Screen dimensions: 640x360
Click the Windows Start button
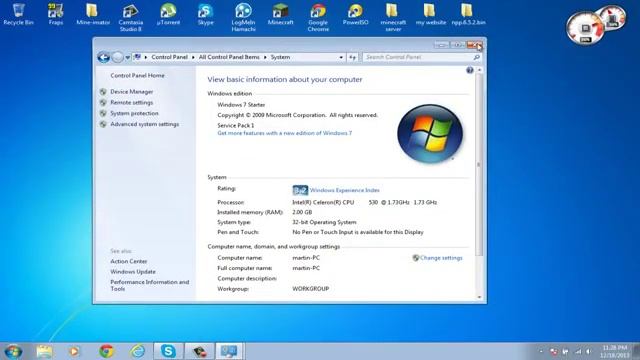point(13,351)
